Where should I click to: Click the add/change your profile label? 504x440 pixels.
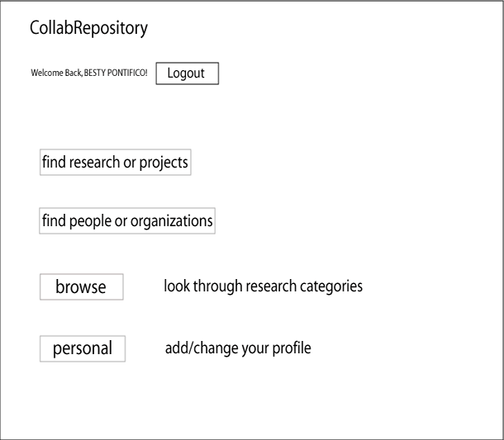(238, 348)
